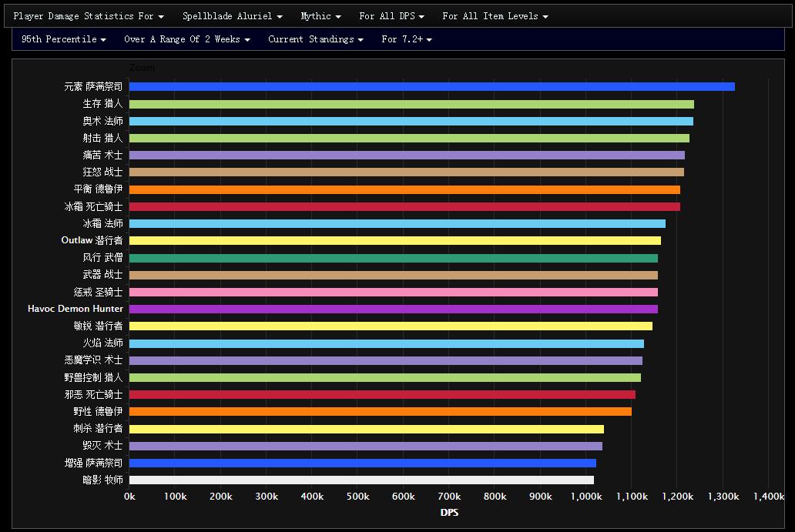Image resolution: width=795 pixels, height=532 pixels.
Task: Click the 冰霜 死亡骑士 bar
Action: pos(404,207)
